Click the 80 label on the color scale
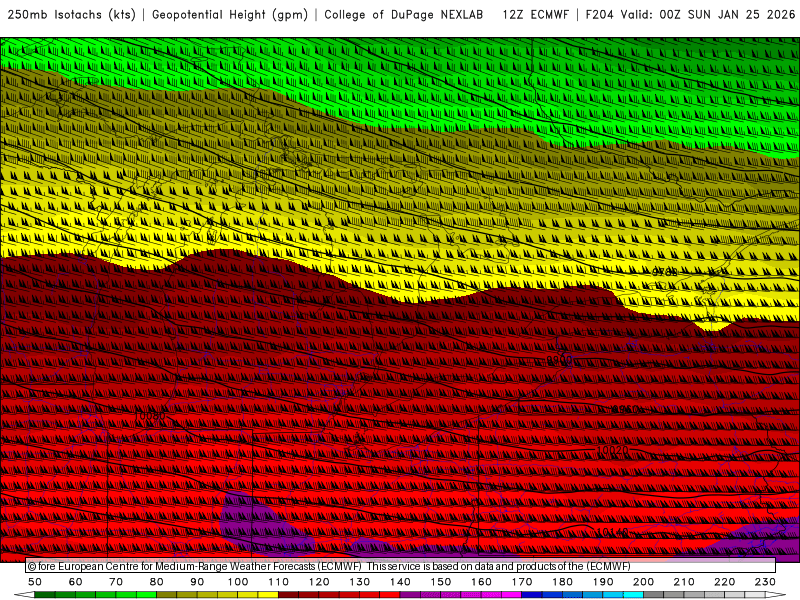 [157, 582]
